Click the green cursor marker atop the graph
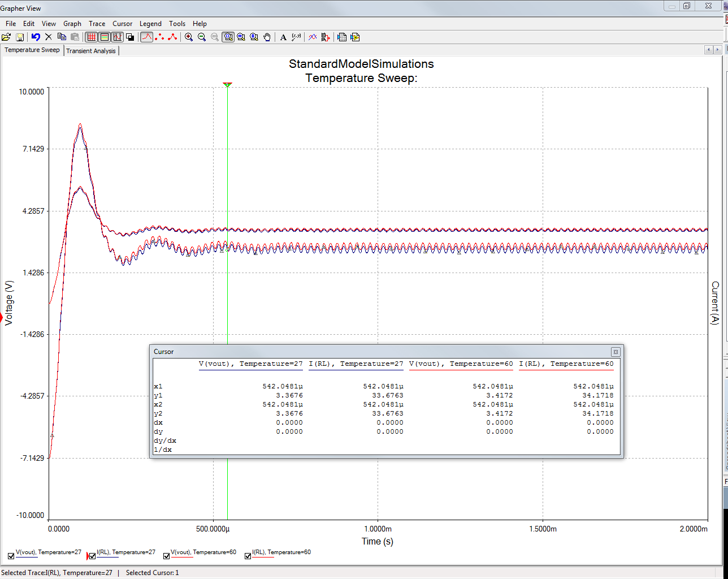 tap(227, 85)
